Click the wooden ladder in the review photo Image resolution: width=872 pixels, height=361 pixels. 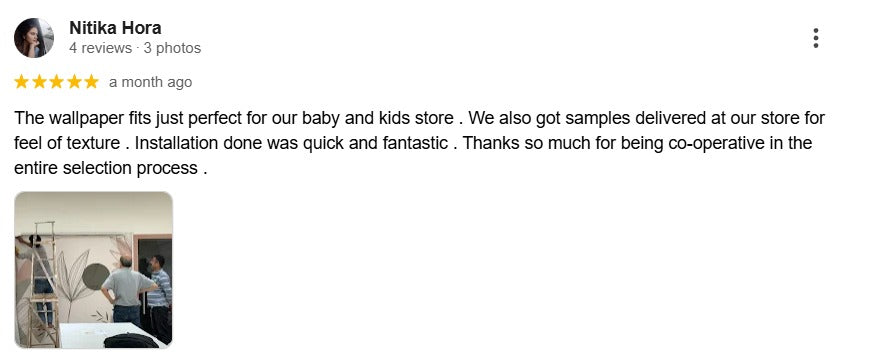[x=44, y=286]
